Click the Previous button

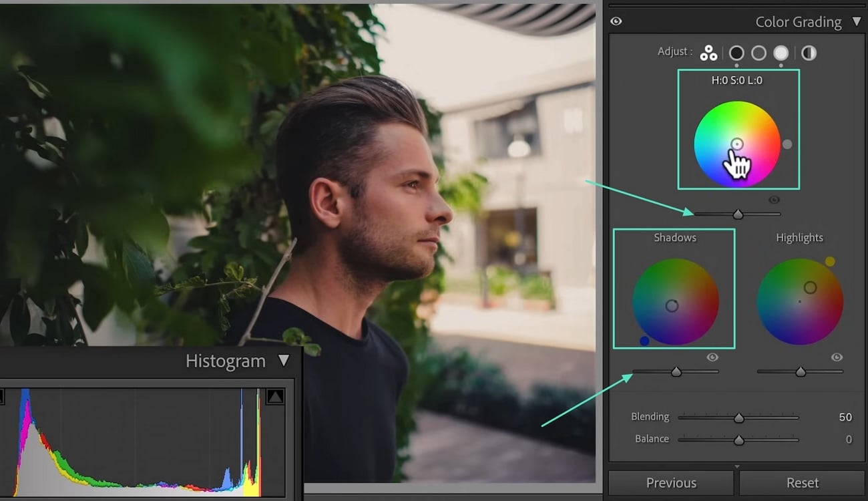671,482
